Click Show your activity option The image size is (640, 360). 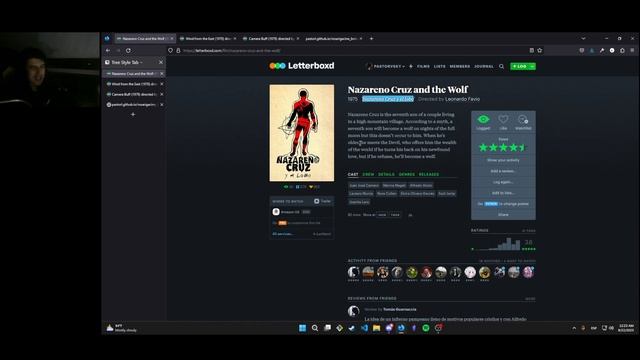pos(503,160)
